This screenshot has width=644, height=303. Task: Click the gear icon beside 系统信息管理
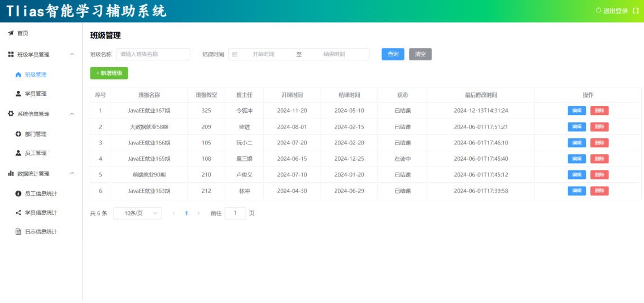coord(11,113)
